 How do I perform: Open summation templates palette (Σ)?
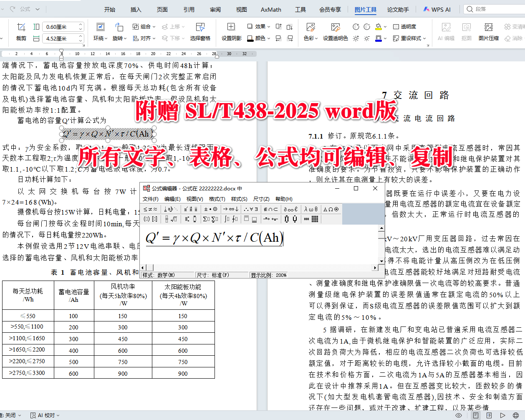tap(211, 219)
